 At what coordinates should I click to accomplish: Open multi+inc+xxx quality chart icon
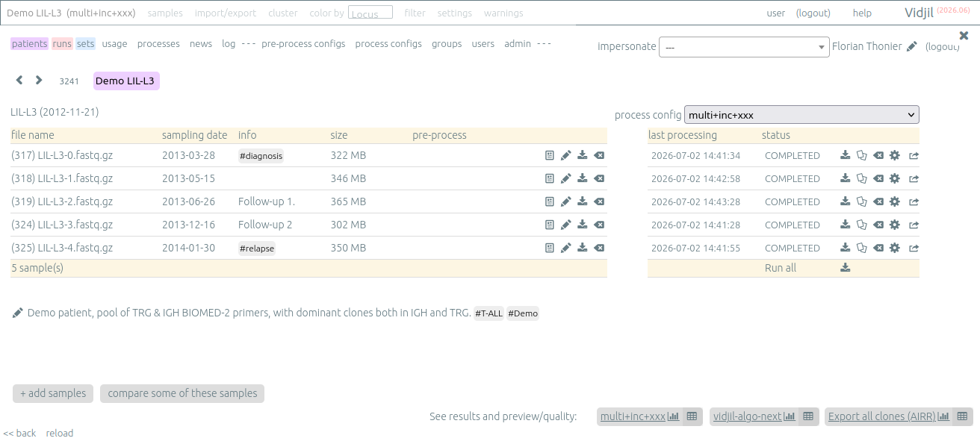(673, 416)
